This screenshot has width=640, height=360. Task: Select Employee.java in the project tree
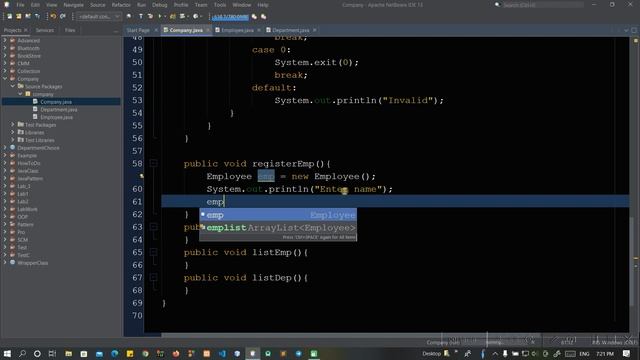(57, 117)
